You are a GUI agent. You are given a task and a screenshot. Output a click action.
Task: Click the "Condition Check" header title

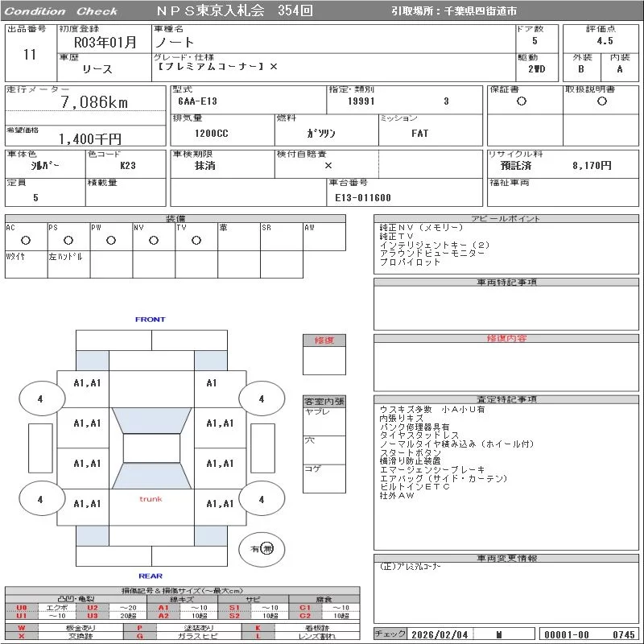(x=61, y=11)
